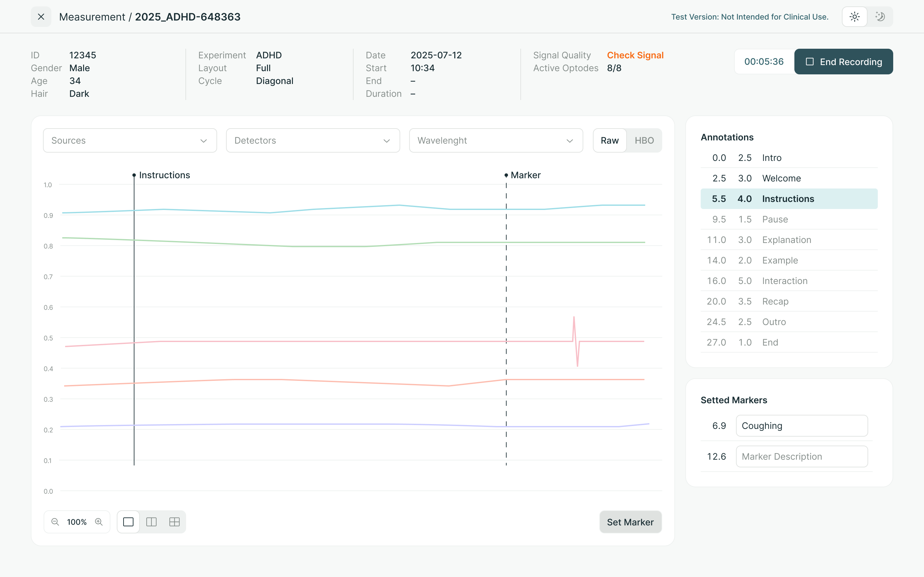Screen dimensions: 924x577
Task: Toggle signal view to HBO
Action: tap(644, 140)
